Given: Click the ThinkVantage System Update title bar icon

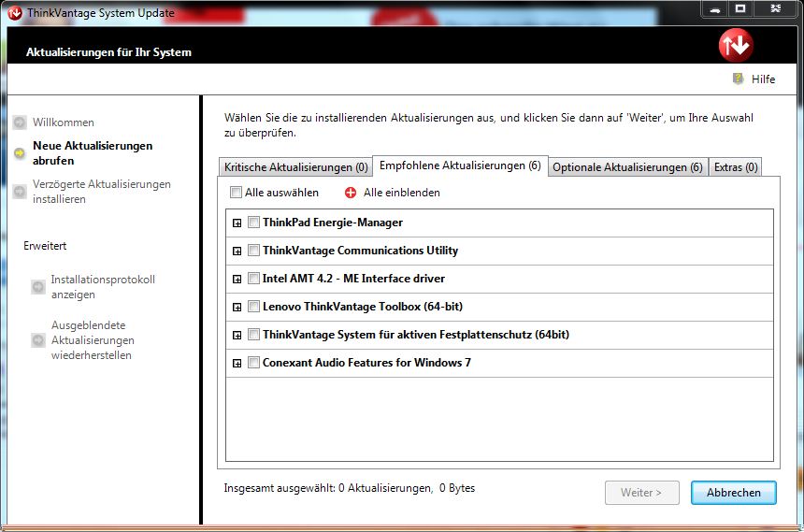Looking at the screenshot, I should point(14,13).
